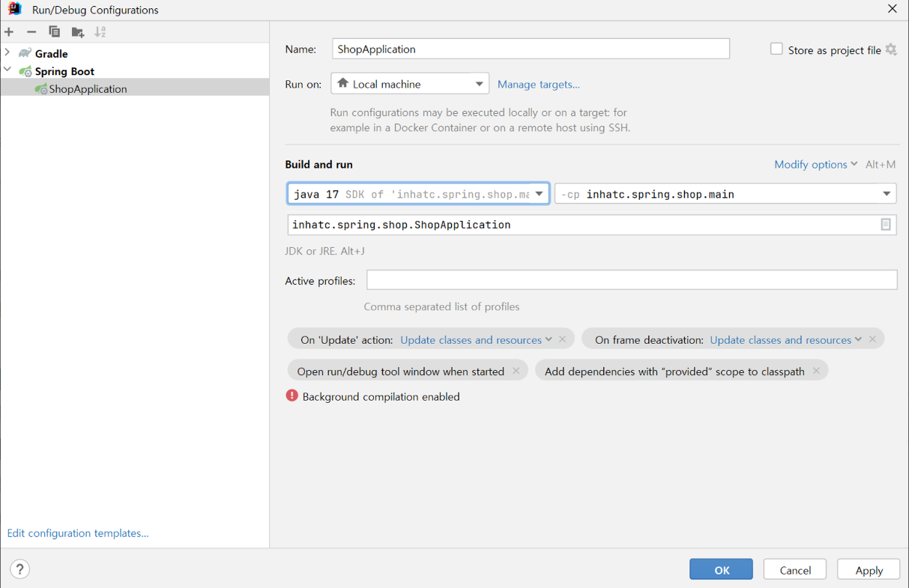The image size is (909, 588).
Task: Close the Run/Debug Configurations dialog
Action: pos(892,9)
